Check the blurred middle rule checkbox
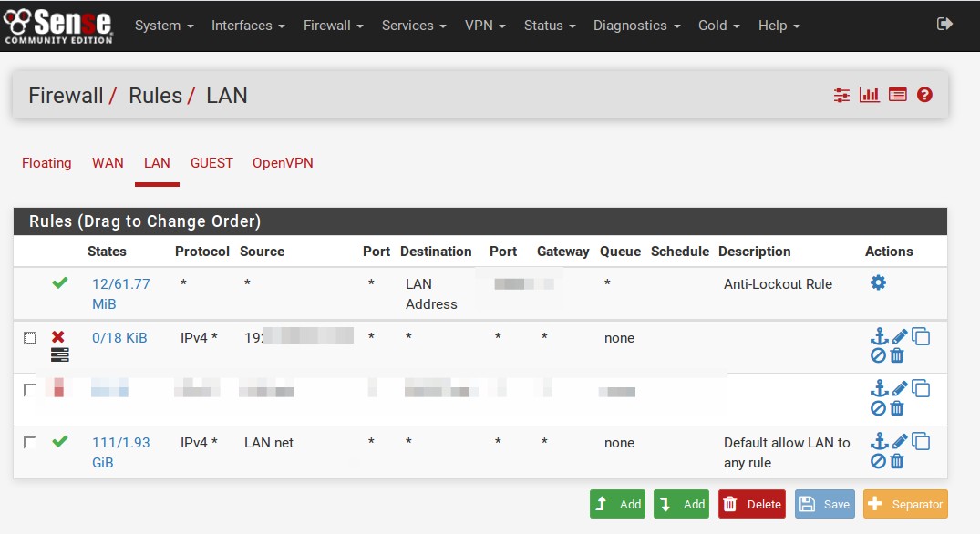 click(30, 390)
